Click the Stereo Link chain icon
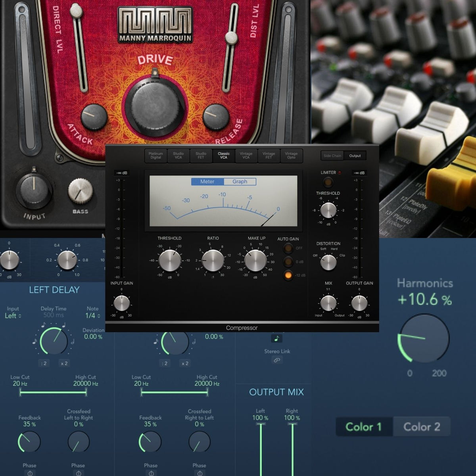The width and height of the screenshot is (476, 476). [x=277, y=360]
